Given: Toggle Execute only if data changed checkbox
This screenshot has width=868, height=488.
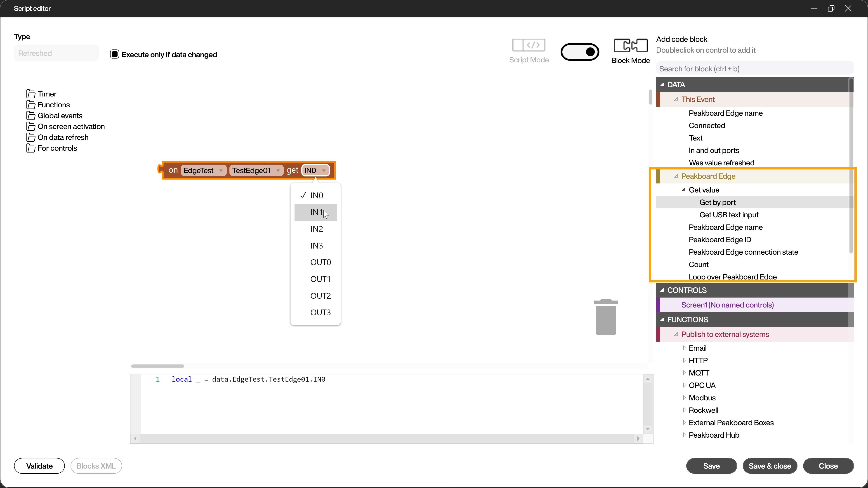Looking at the screenshot, I should 114,54.
